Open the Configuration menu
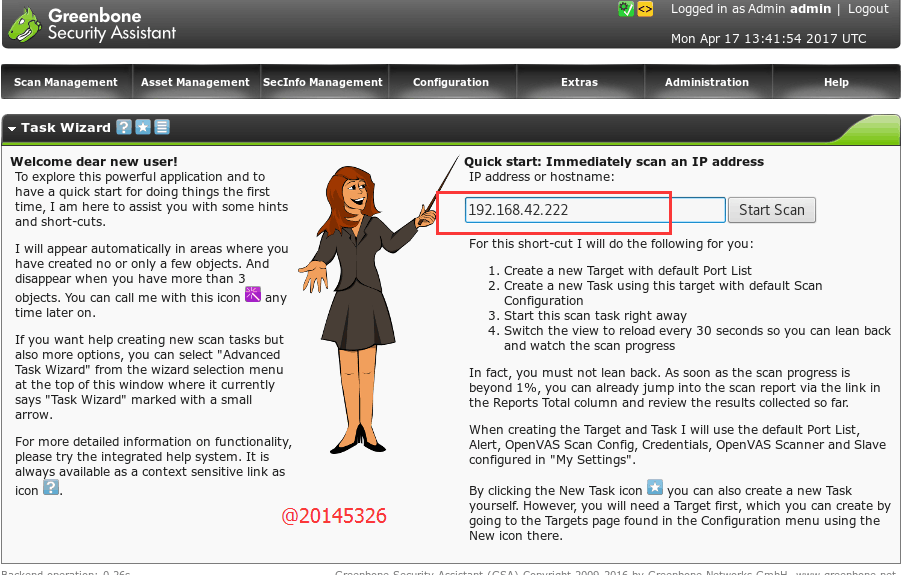 pyautogui.click(x=451, y=82)
